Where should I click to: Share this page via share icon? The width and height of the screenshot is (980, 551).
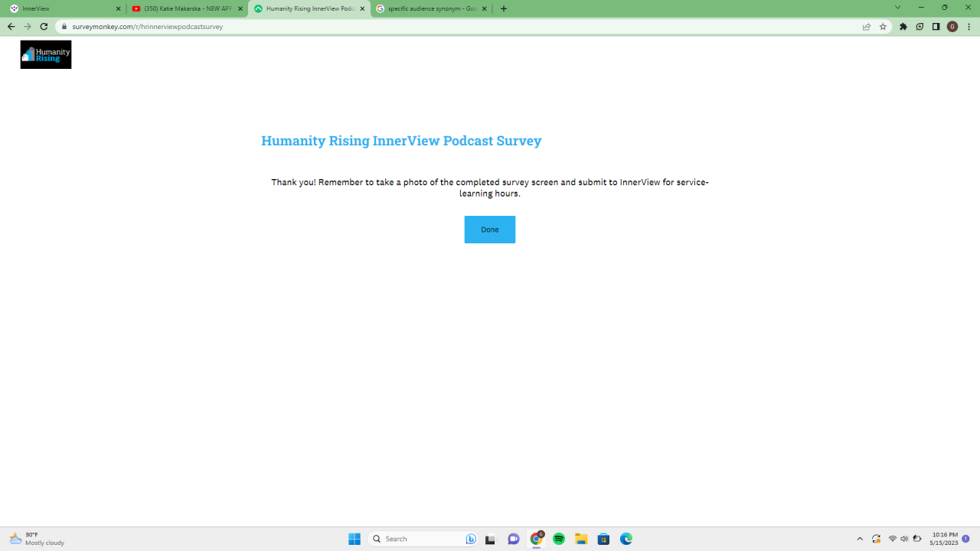point(867,26)
